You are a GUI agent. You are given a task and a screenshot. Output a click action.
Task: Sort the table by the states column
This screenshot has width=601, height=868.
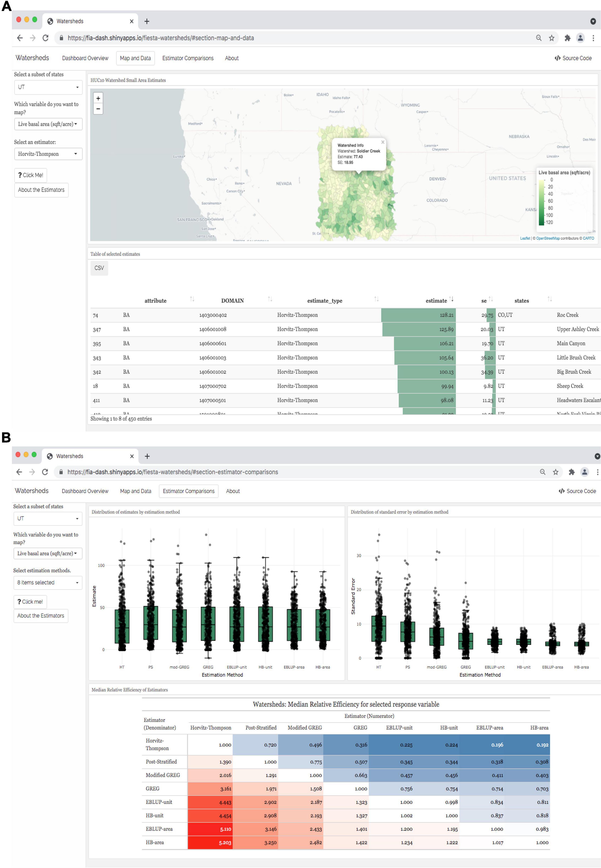550,299
